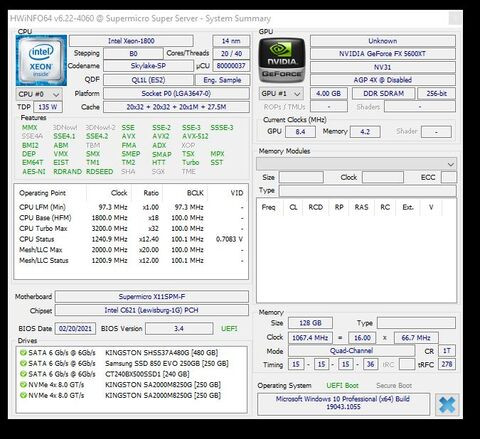Open the CPU #0 selector dropdown
The image size is (480, 439).
pos(39,94)
